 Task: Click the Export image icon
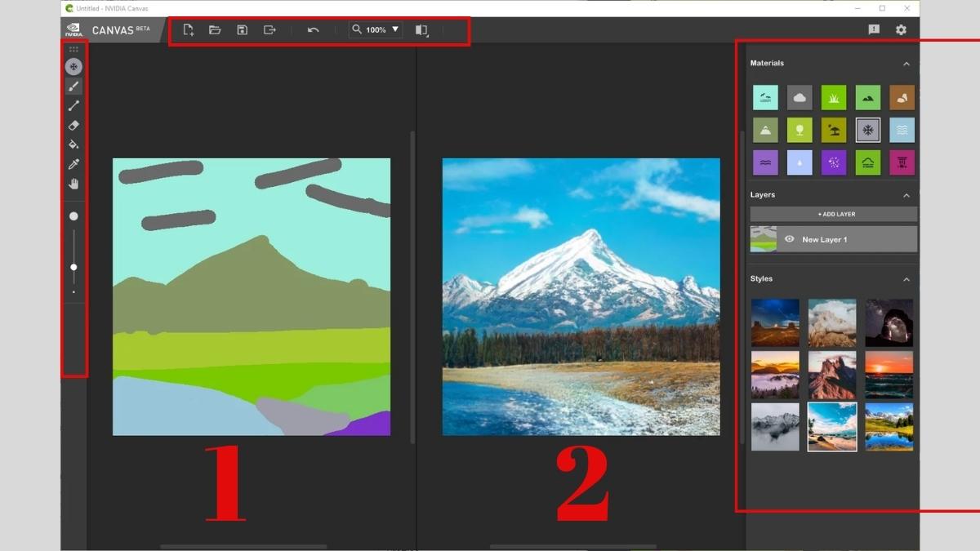tap(269, 30)
